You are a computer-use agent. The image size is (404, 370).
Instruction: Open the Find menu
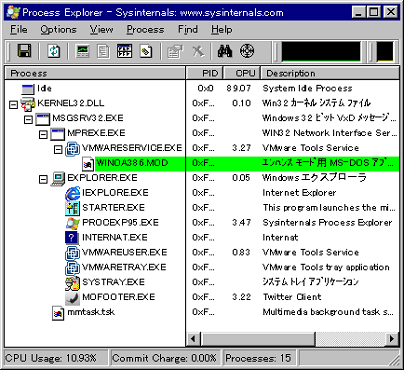coord(188,30)
